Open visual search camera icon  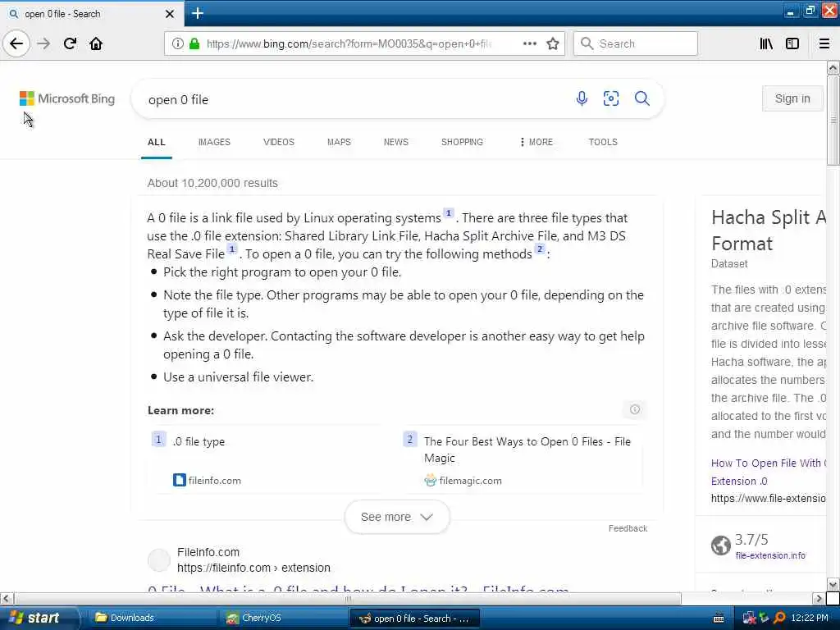pos(611,98)
